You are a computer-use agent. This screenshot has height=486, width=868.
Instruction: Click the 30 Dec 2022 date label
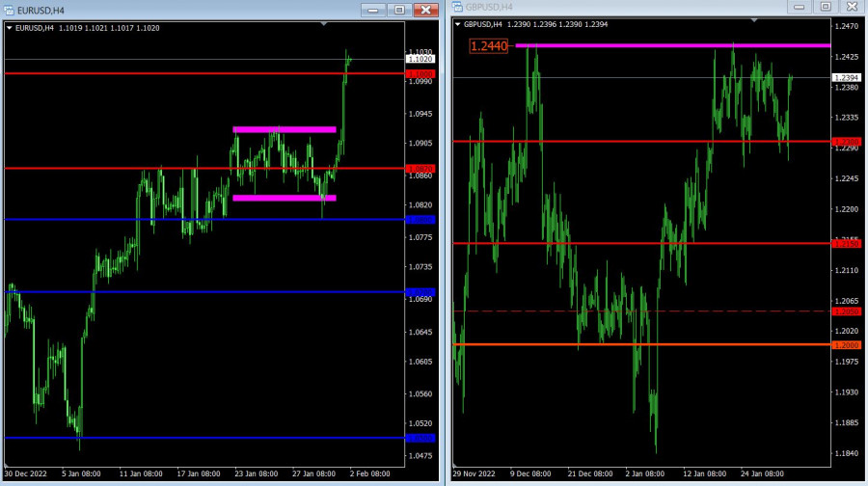pyautogui.click(x=25, y=473)
